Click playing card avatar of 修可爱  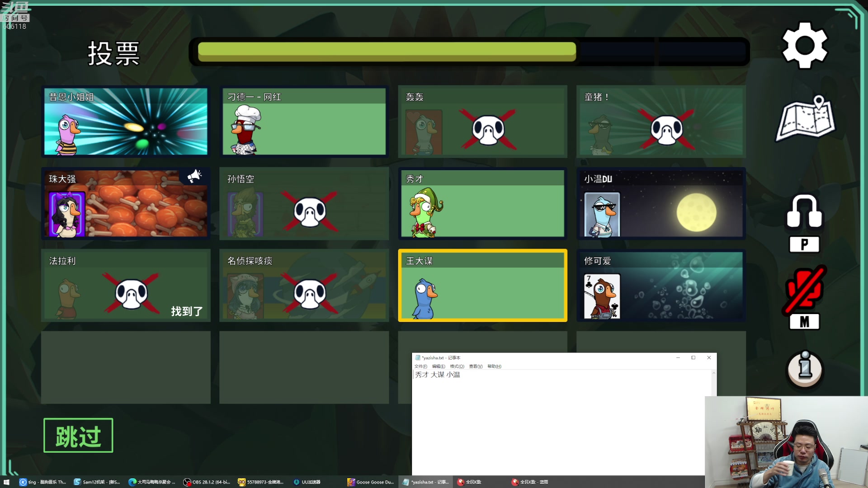[x=602, y=296]
